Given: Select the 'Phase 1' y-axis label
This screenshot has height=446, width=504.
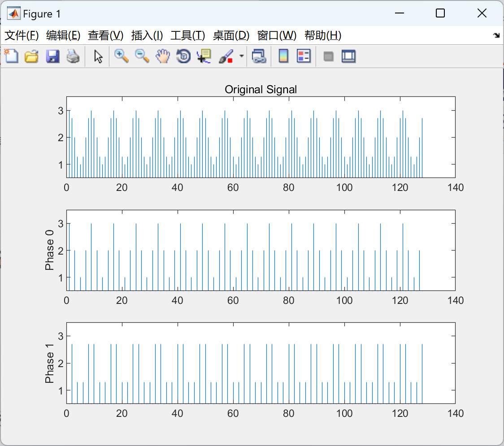Looking at the screenshot, I should point(49,363).
